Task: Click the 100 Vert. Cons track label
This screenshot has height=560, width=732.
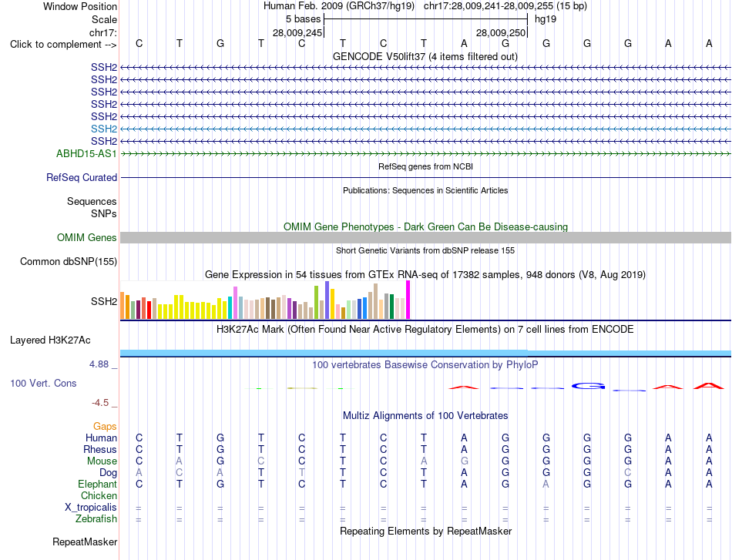Action: click(x=43, y=383)
